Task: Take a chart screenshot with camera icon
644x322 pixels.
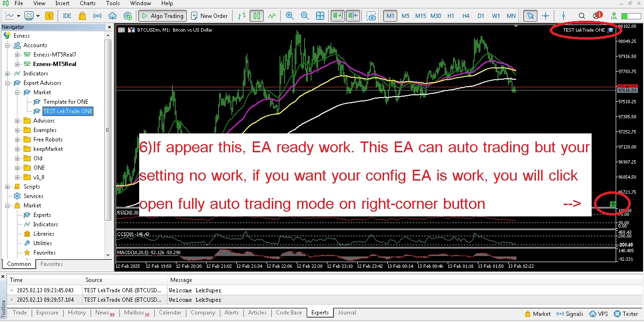Action: coord(372,16)
